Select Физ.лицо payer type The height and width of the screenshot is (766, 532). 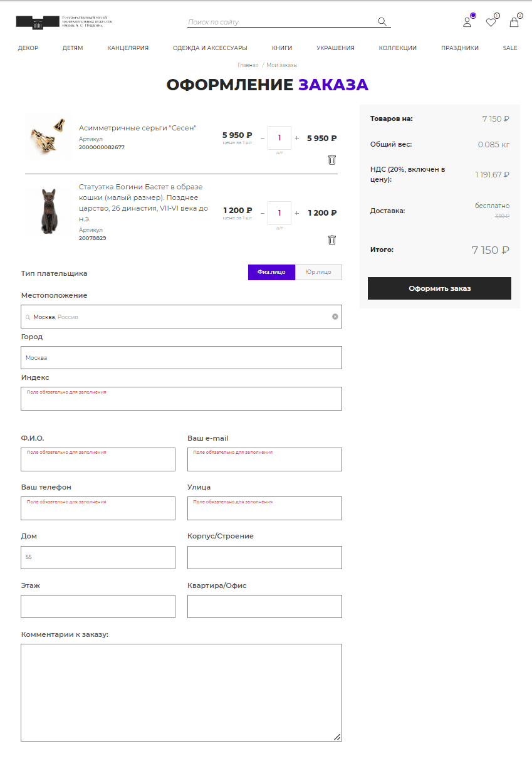[271, 272]
